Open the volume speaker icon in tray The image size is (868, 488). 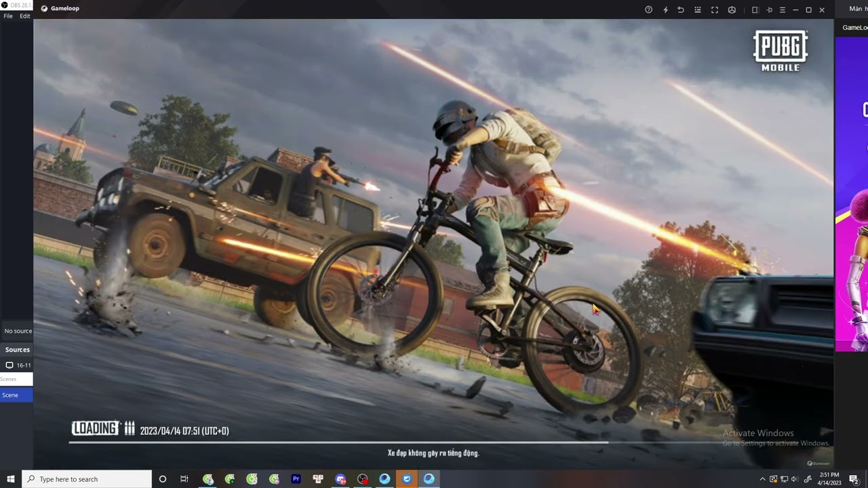[795, 479]
